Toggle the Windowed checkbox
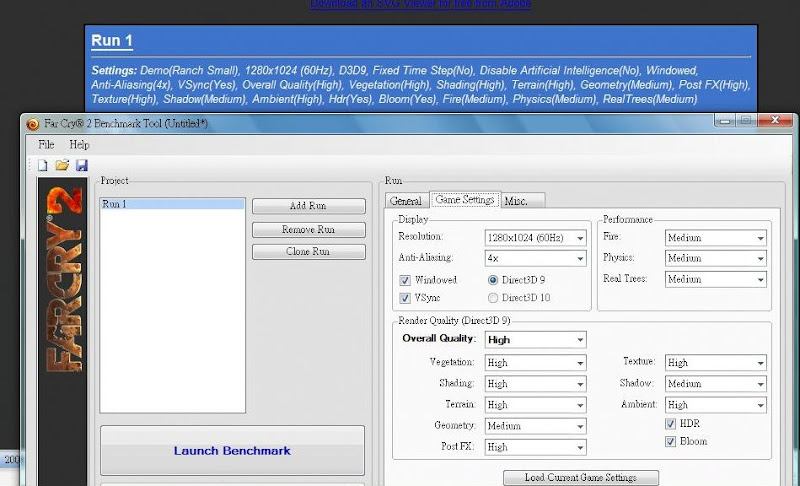 [x=405, y=280]
